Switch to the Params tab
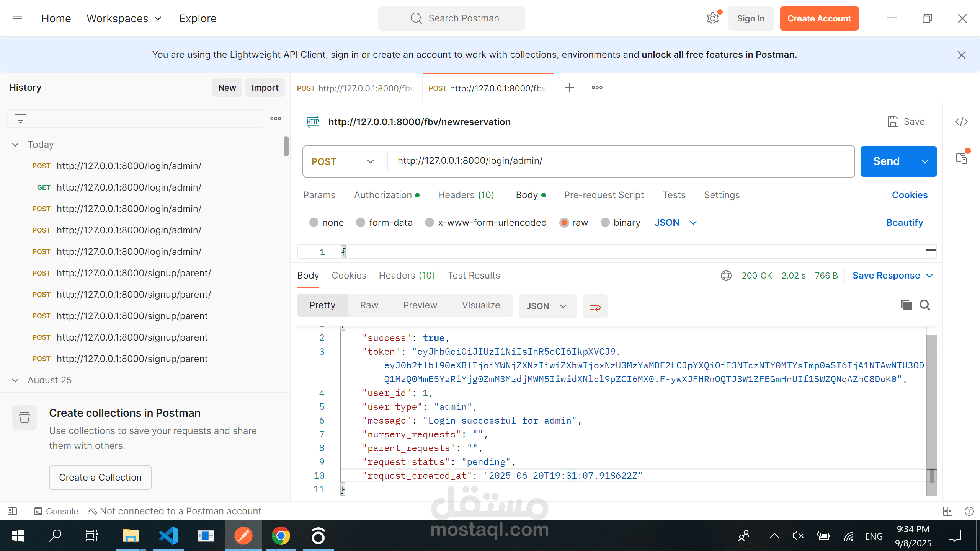980x551 pixels. tap(319, 195)
